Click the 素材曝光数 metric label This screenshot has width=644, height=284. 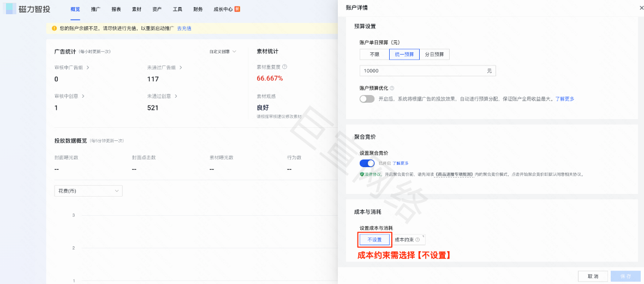pos(222,157)
